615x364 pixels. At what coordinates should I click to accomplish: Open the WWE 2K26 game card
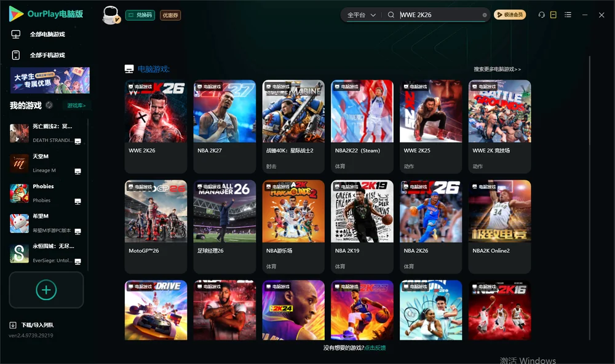(x=156, y=126)
